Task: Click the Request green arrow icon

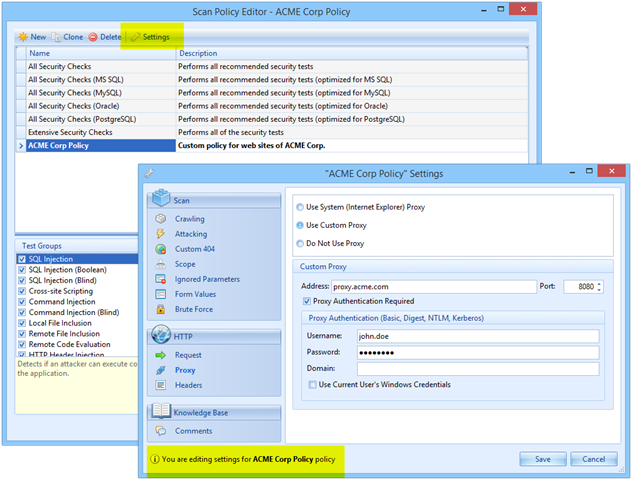Action: point(161,355)
